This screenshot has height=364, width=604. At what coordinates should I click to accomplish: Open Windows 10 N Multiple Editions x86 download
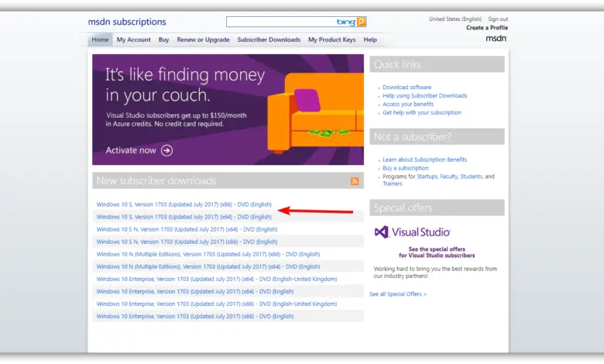208,254
